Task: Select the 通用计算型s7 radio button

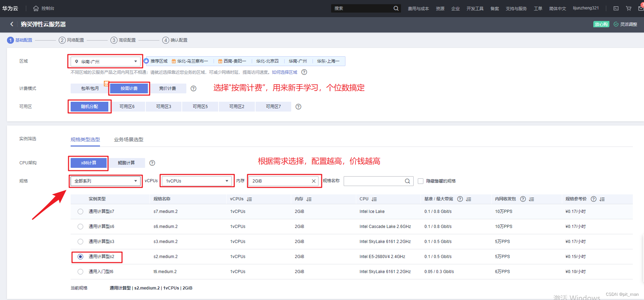Action: pos(80,212)
